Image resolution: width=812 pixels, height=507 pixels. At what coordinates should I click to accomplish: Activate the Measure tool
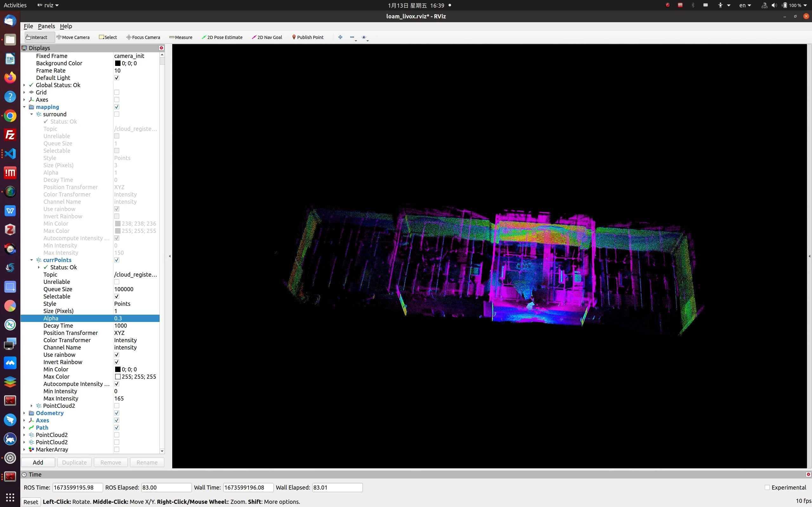coord(181,37)
